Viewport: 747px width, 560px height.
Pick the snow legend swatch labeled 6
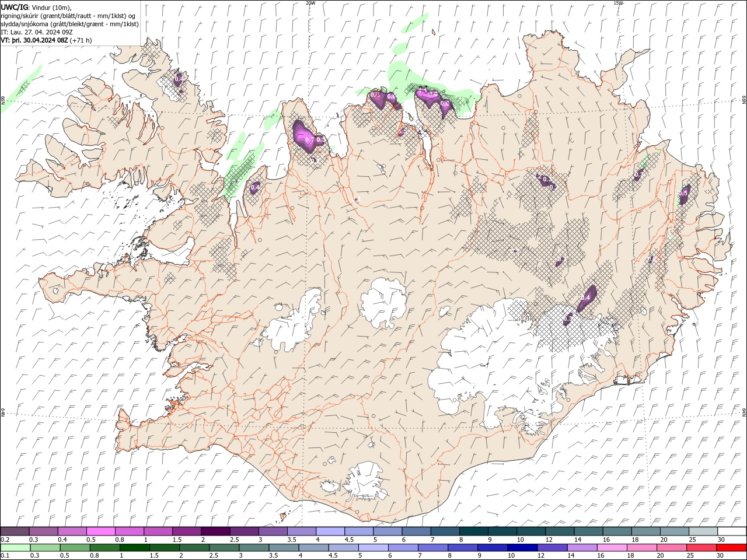pyautogui.click(x=416, y=531)
